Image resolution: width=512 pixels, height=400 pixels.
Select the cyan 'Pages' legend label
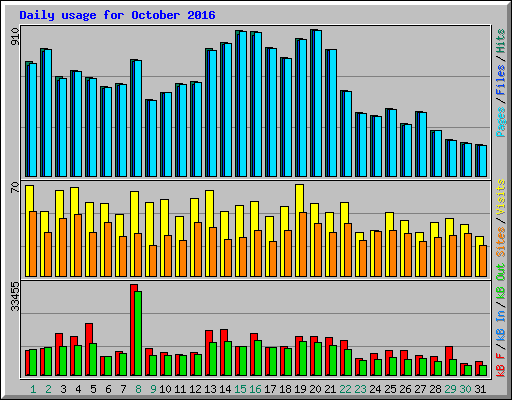[501, 122]
